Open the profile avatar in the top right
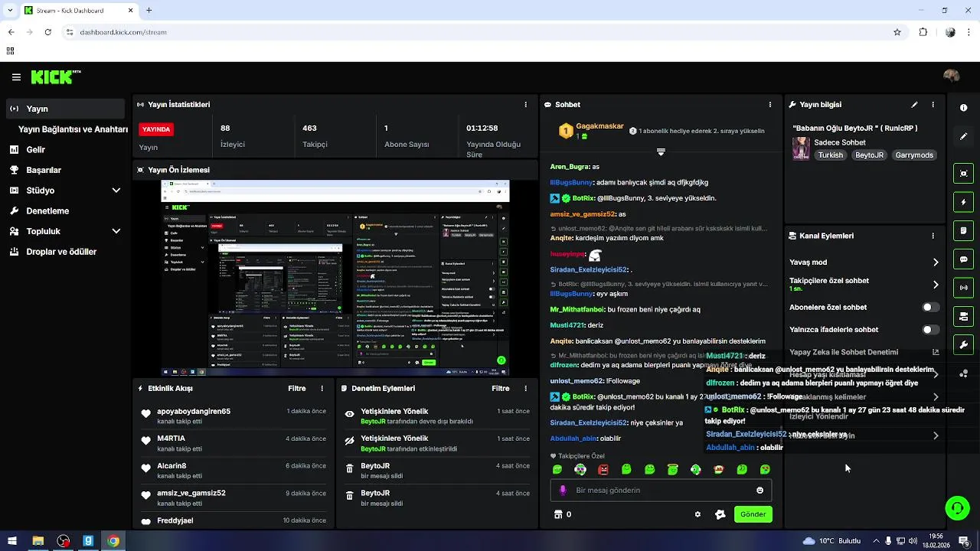The width and height of the screenshot is (980, 551). pos(952,77)
